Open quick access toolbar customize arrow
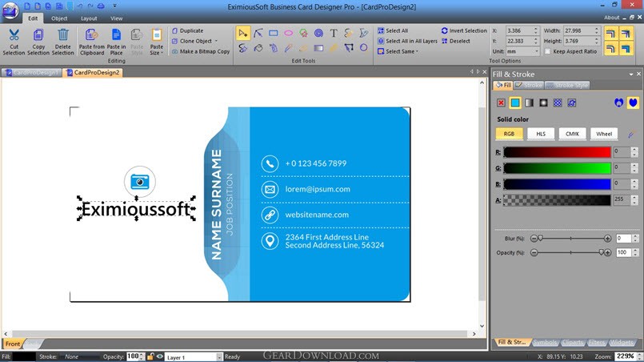The width and height of the screenshot is (644, 362). [114, 6]
